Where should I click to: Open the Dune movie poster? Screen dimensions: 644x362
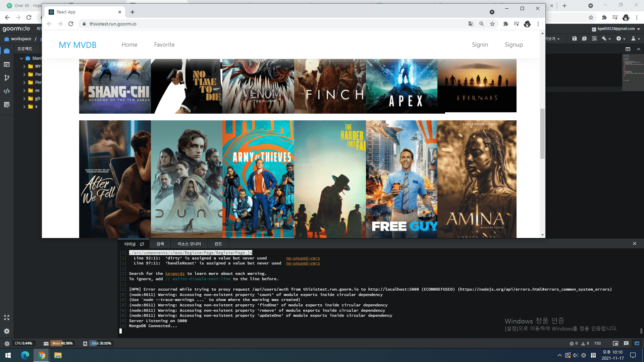coord(186,179)
